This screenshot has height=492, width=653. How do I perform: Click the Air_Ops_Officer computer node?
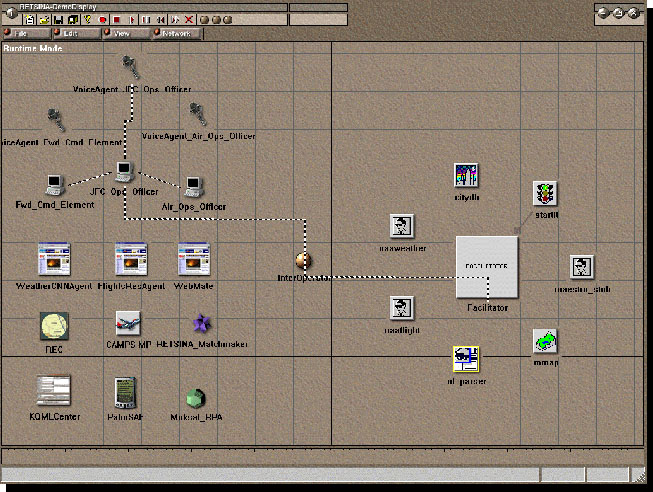pyautogui.click(x=194, y=185)
